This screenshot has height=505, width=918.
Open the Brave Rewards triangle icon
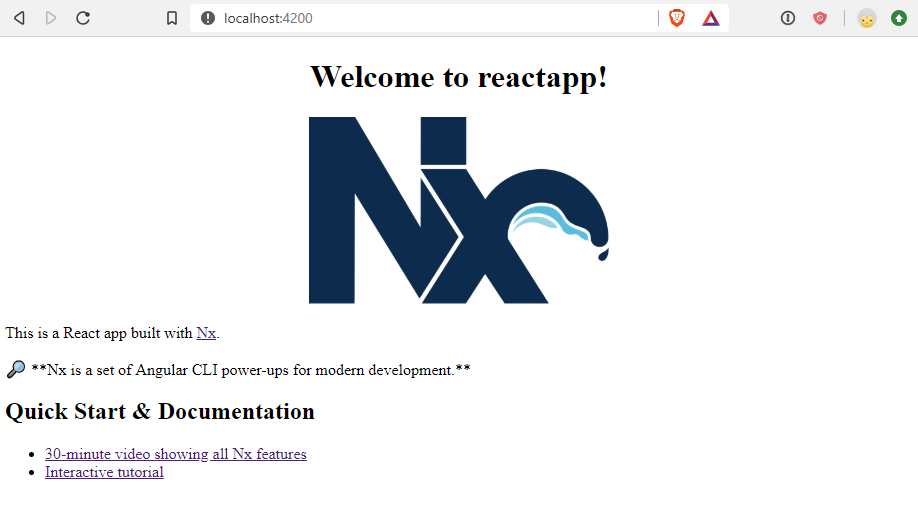click(x=710, y=18)
